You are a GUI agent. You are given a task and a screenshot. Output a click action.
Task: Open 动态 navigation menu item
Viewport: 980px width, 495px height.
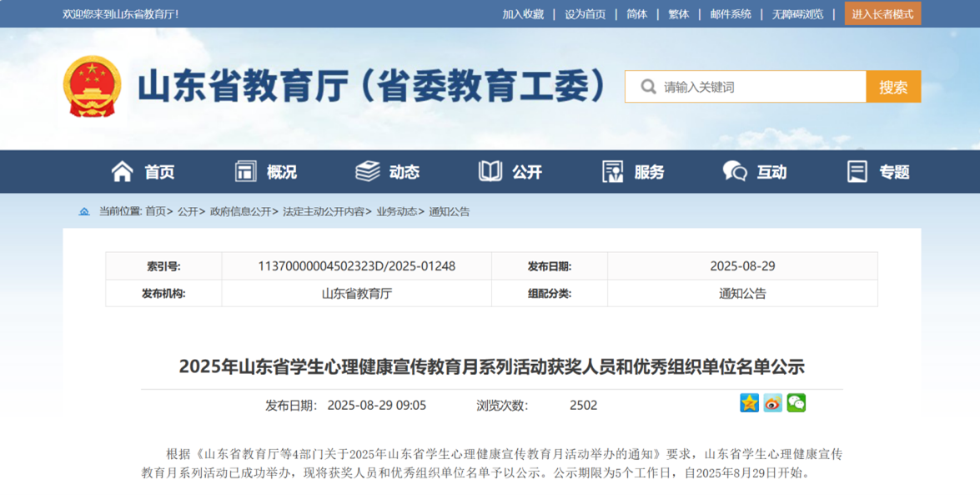click(405, 172)
